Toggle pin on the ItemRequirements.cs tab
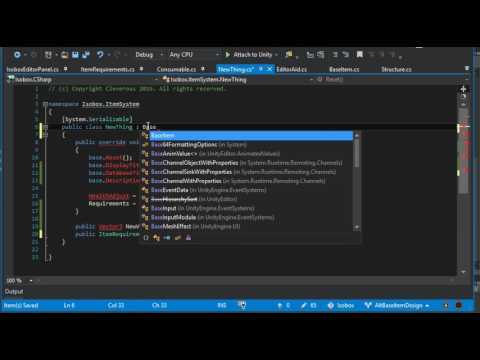Image resolution: width=480 pixels, height=360 pixels. [x=141, y=69]
